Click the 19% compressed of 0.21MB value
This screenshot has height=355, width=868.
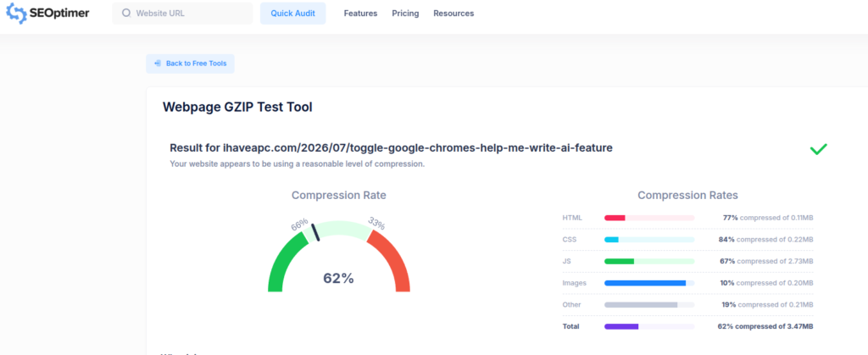tap(767, 305)
